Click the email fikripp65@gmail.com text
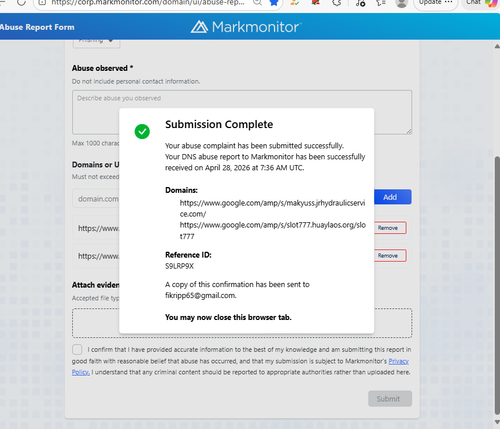500x429 pixels. (200, 295)
